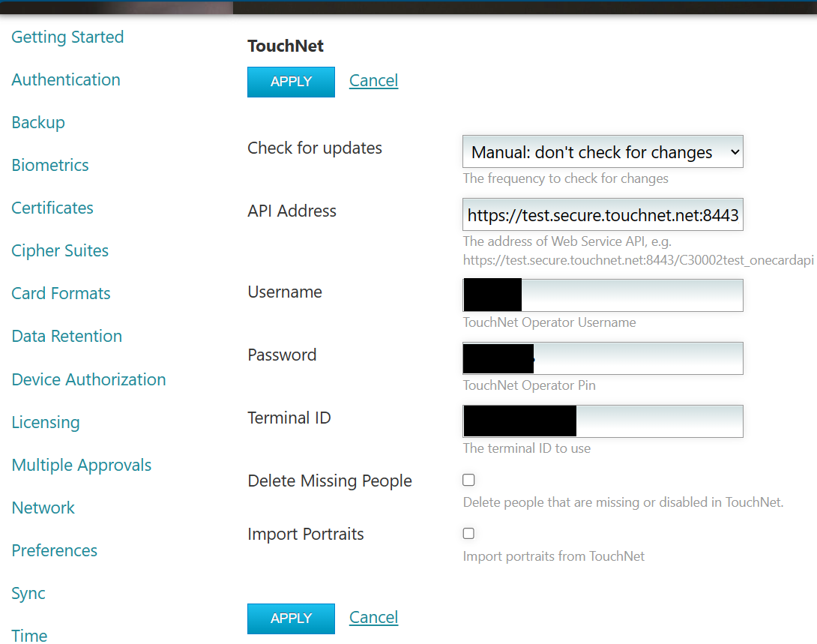Open Biometrics settings

tap(50, 165)
